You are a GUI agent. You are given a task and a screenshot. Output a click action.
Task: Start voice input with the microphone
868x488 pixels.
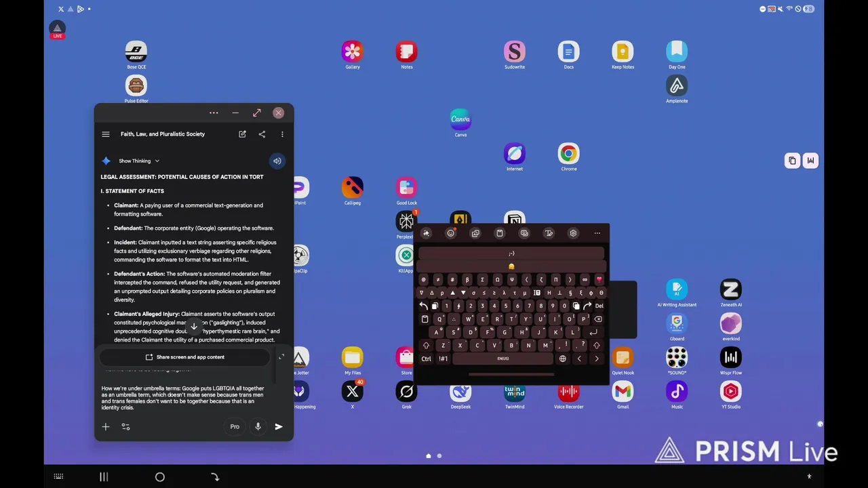click(x=258, y=427)
